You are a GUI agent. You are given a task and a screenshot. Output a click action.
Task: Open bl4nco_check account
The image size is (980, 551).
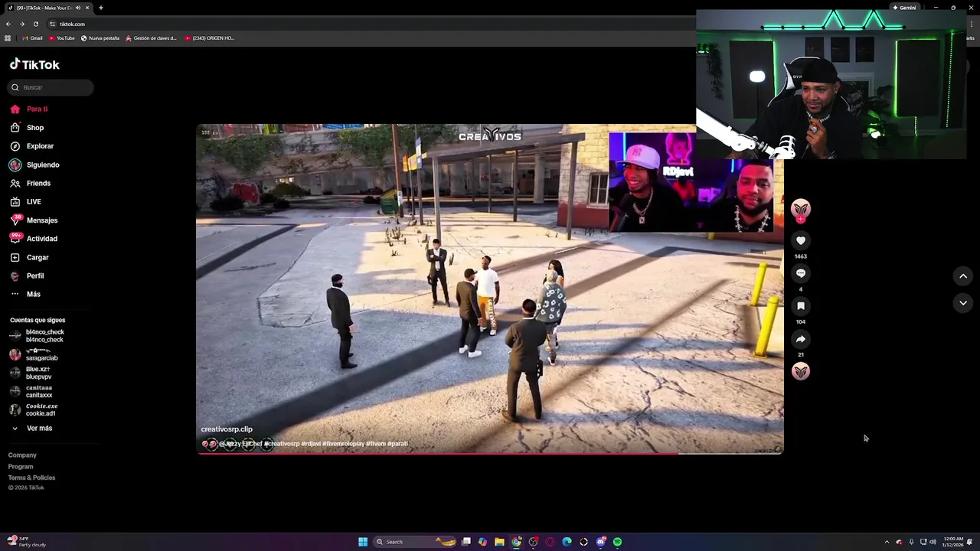(x=37, y=336)
